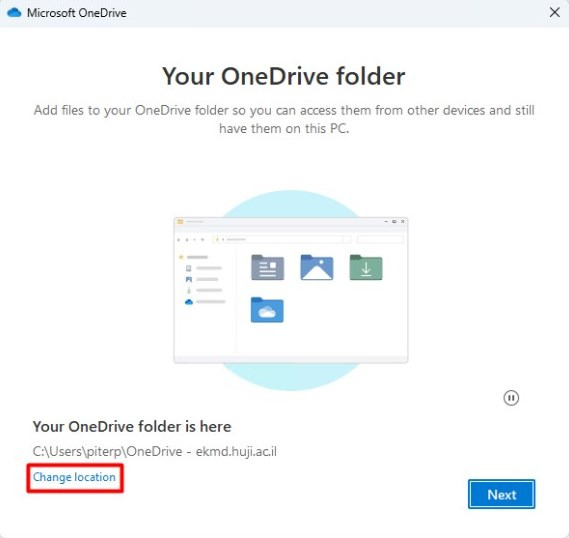Click the blue OneDrive cloud folder illustration icon
The image size is (569, 538).
[267, 310]
